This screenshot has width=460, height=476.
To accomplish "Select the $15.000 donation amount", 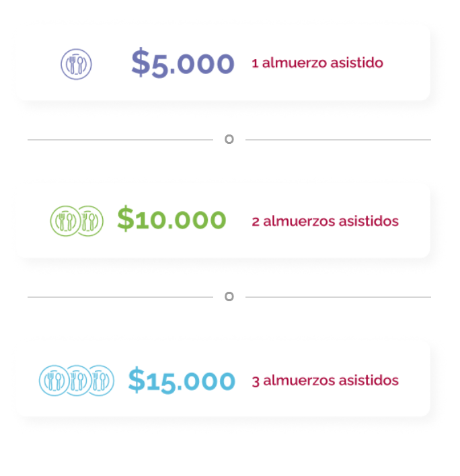I will [182, 380].
